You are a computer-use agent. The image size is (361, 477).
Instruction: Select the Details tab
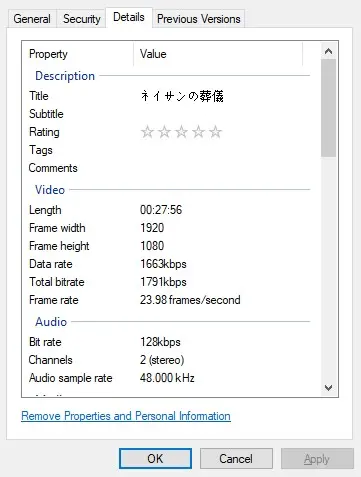tap(129, 17)
